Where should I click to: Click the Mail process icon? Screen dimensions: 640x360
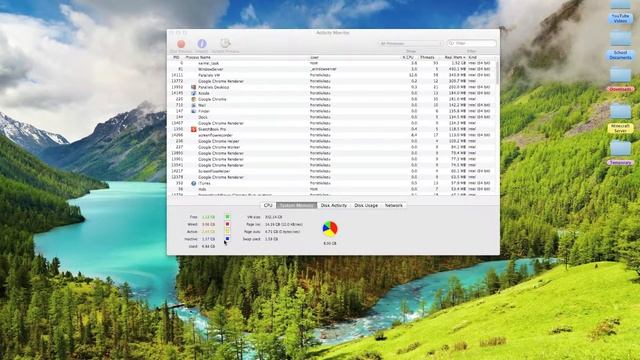[193, 105]
